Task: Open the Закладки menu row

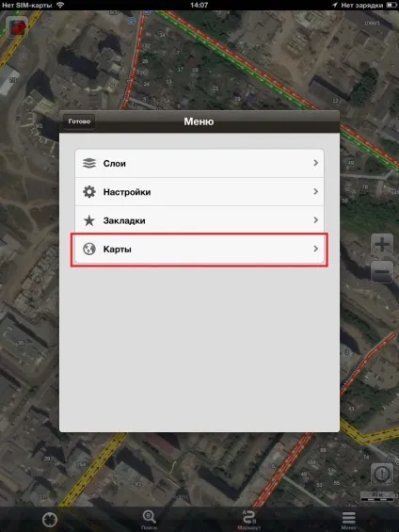Action: pos(199,220)
